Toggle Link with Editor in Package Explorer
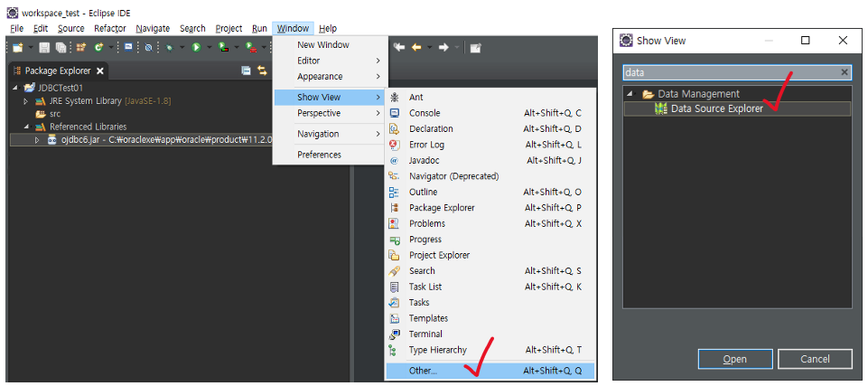This screenshot has height=386, width=868. pyautogui.click(x=262, y=71)
